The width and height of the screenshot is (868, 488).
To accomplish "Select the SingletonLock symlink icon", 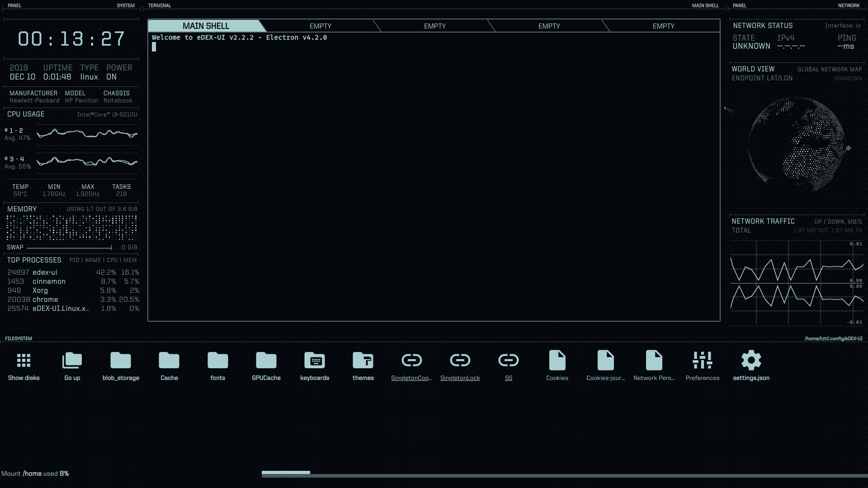I will (x=460, y=360).
